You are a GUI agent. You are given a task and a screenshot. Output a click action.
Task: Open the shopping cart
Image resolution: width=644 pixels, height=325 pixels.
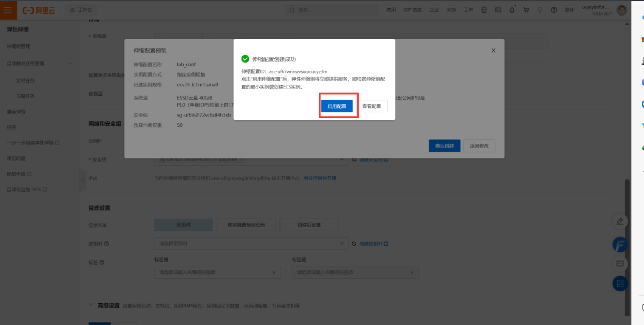point(526,10)
